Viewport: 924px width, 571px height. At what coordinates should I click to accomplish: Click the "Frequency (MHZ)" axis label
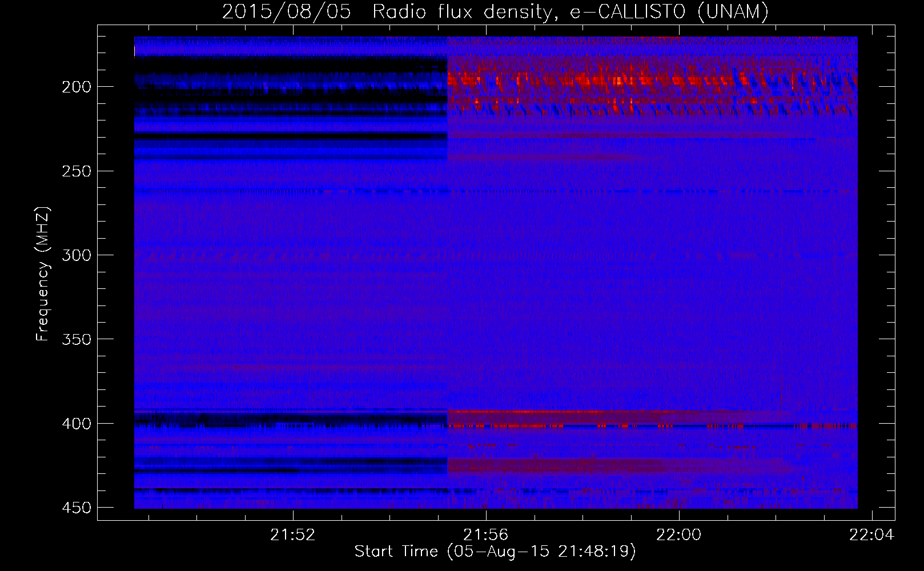coord(43,274)
